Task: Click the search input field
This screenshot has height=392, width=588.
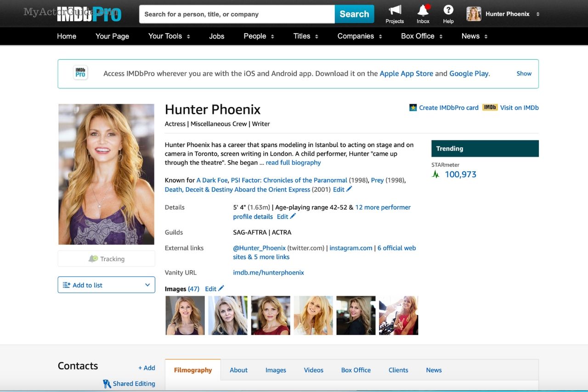Action: tap(237, 14)
